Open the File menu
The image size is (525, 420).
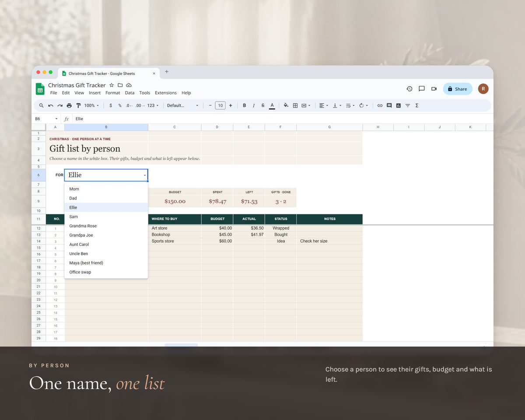(53, 93)
